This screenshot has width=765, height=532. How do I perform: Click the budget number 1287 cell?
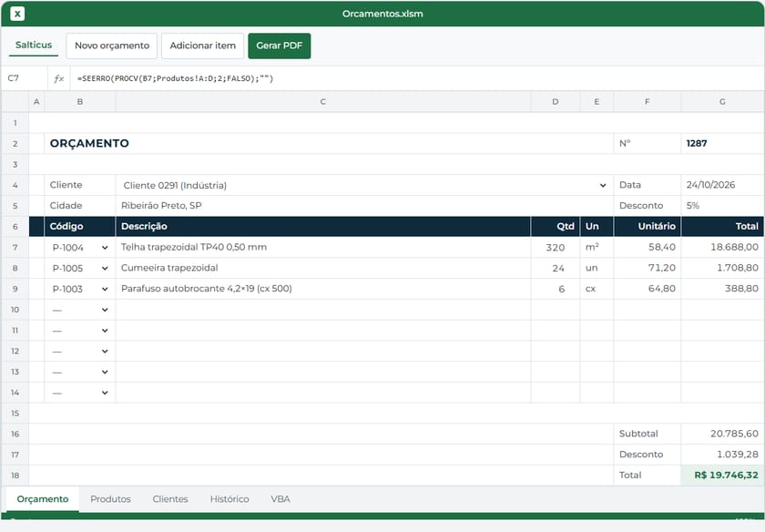pyautogui.click(x=722, y=144)
